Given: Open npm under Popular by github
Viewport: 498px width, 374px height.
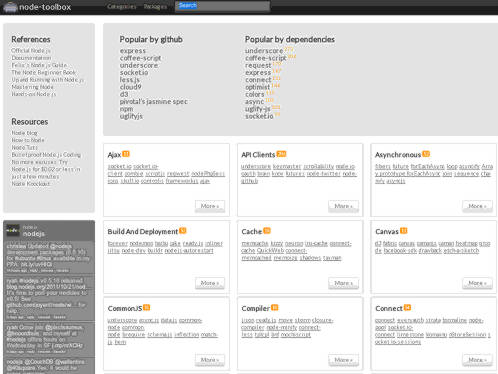Looking at the screenshot, I should pyautogui.click(x=126, y=109).
